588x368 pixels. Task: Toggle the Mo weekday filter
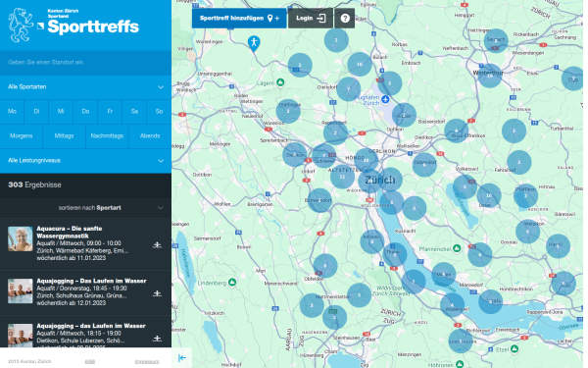(12, 112)
